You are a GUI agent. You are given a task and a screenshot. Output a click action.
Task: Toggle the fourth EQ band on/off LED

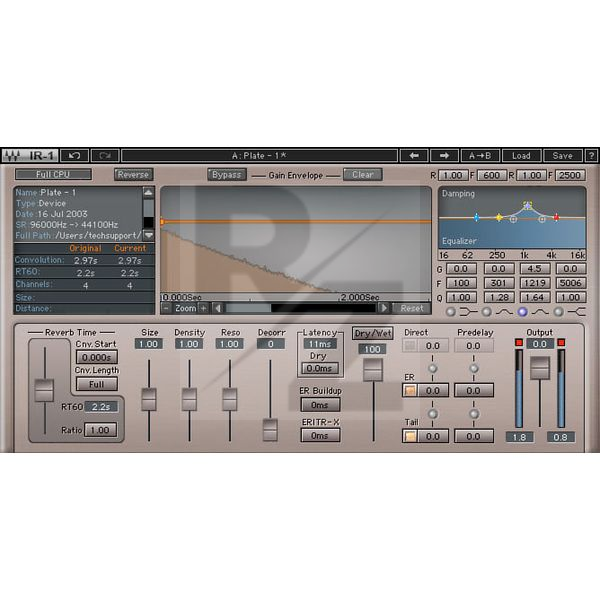(558, 312)
